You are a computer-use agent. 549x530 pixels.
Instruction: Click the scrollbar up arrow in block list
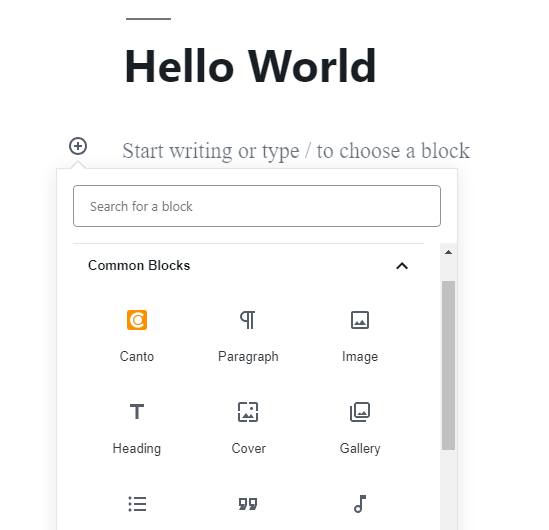pyautogui.click(x=448, y=252)
